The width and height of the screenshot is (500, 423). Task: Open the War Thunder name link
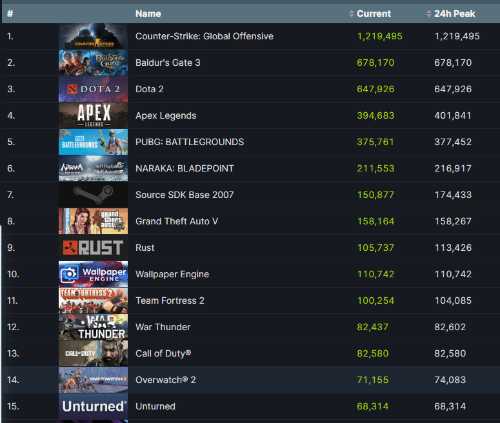(163, 327)
